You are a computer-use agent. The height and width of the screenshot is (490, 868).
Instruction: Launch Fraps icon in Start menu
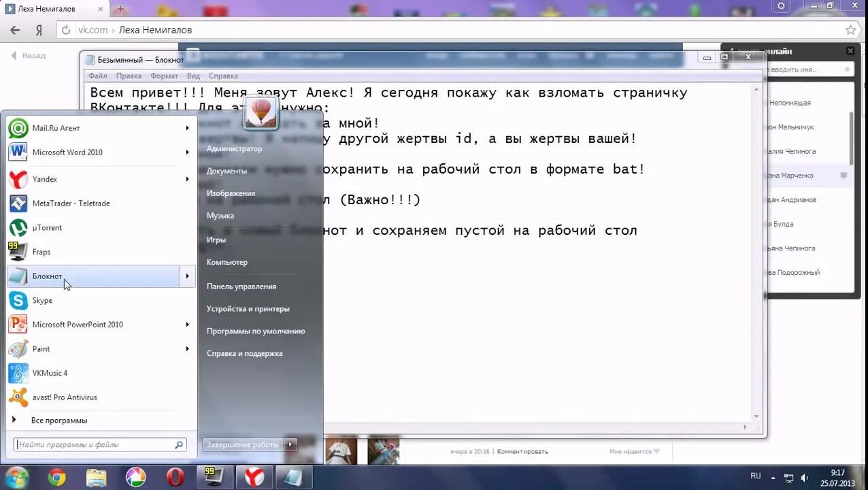(x=18, y=252)
